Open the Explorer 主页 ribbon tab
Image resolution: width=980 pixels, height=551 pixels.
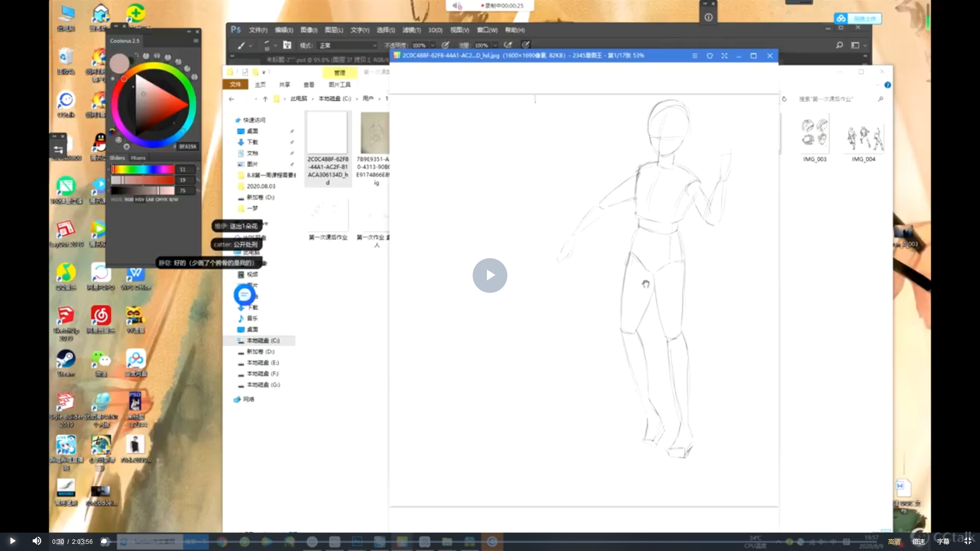click(260, 85)
